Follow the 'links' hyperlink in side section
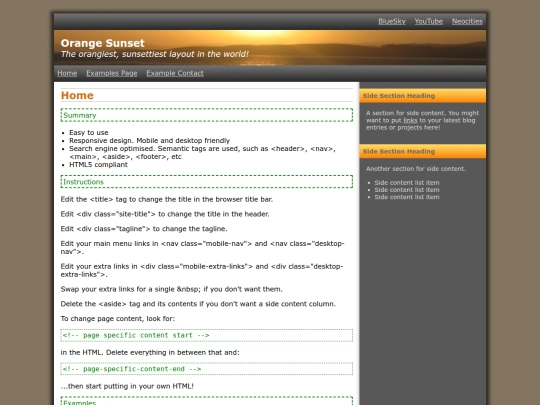 (x=410, y=120)
